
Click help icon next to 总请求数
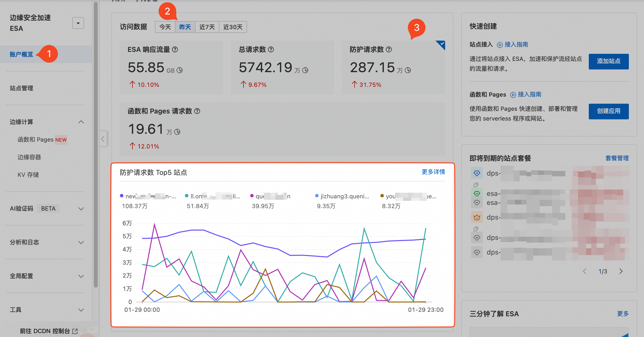[x=271, y=50]
